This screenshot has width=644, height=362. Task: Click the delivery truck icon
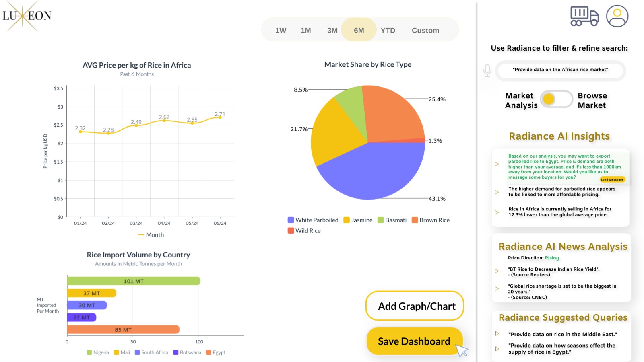(584, 16)
